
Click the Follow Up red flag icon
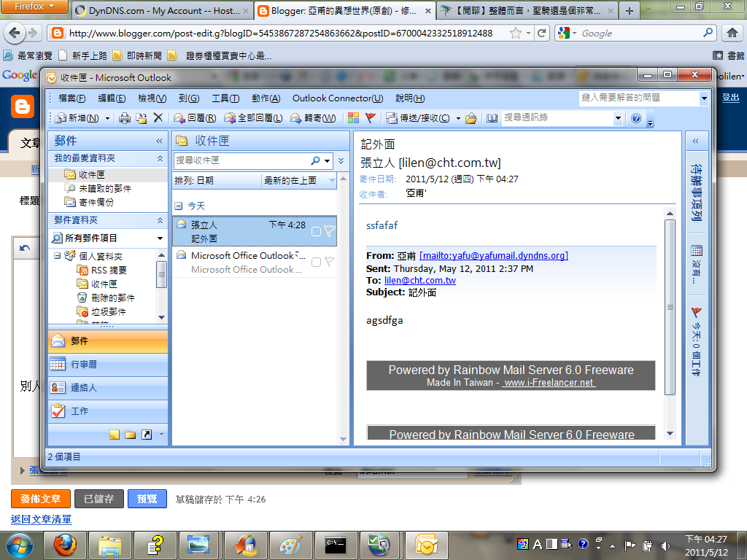coord(371,117)
